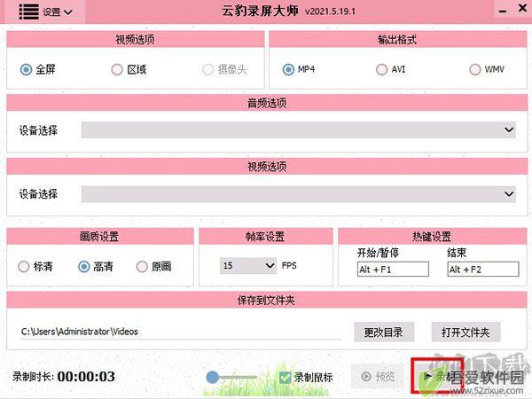Open the hamburger list menu icon
The height and width of the screenshot is (399, 532).
click(29, 12)
